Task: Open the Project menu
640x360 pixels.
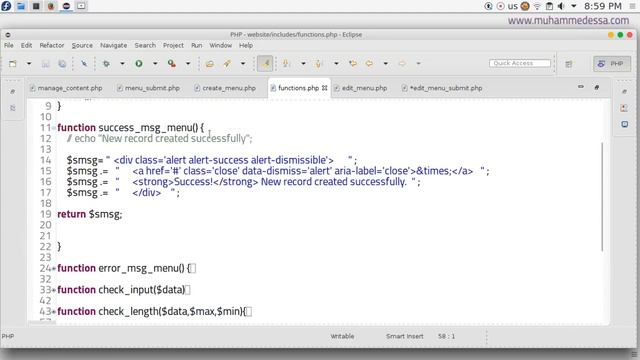Action: (x=173, y=45)
